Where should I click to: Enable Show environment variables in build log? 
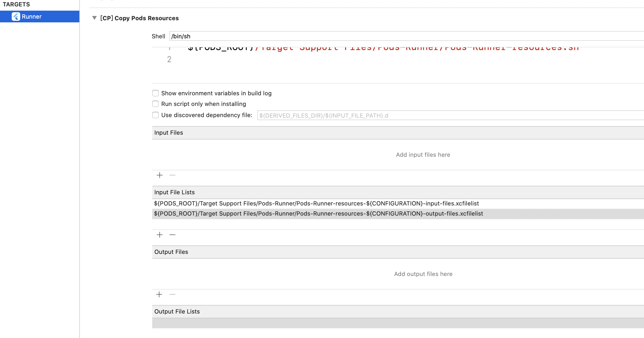pos(155,93)
